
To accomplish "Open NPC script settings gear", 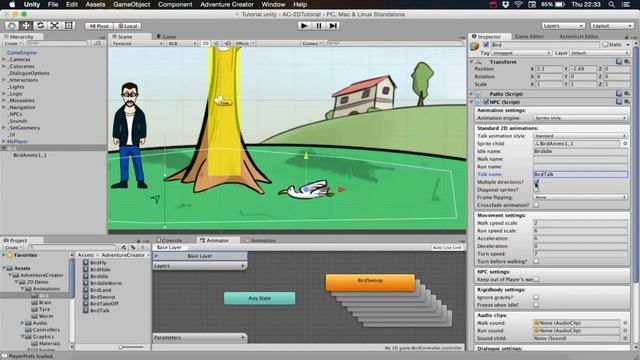I will tap(627, 102).
